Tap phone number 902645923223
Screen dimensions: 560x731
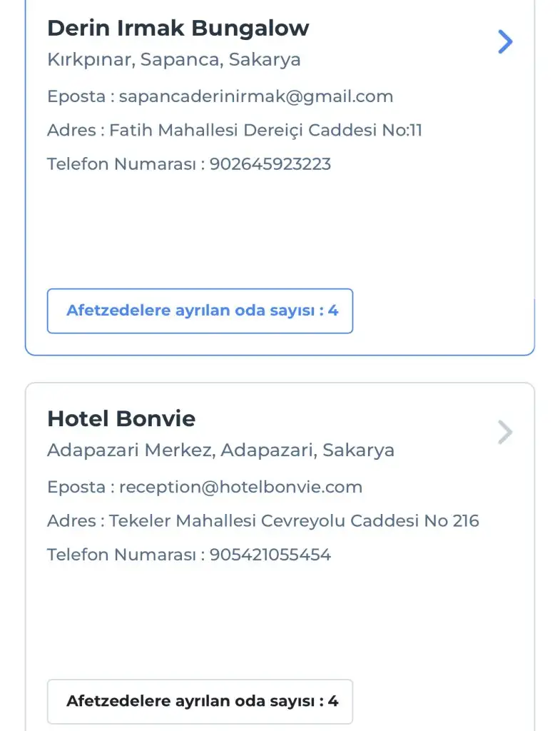[270, 164]
